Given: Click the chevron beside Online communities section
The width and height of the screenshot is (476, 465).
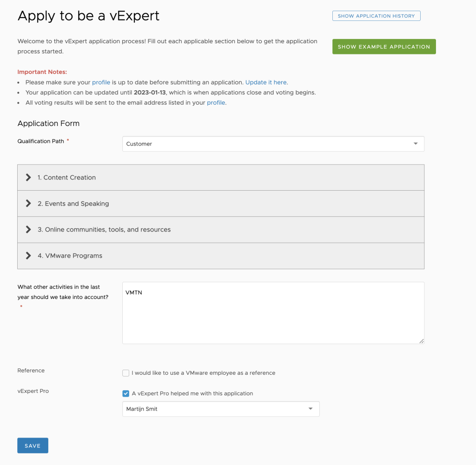Looking at the screenshot, I should point(28,229).
